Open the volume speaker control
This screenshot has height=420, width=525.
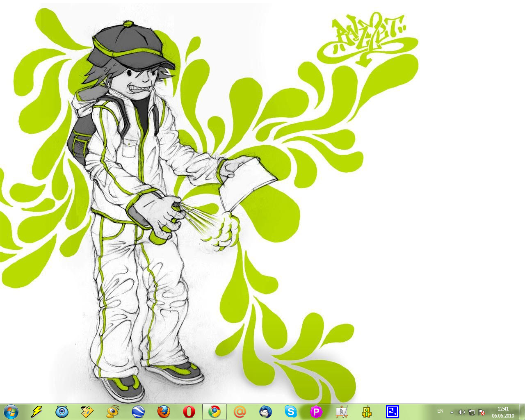pyautogui.click(x=461, y=412)
